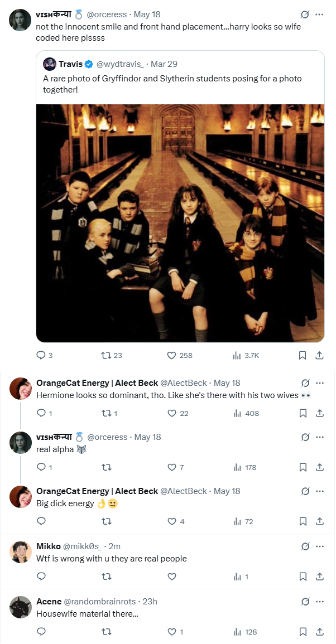Share the main tweet by @orceress
This screenshot has width=336, height=644.
[x=319, y=355]
